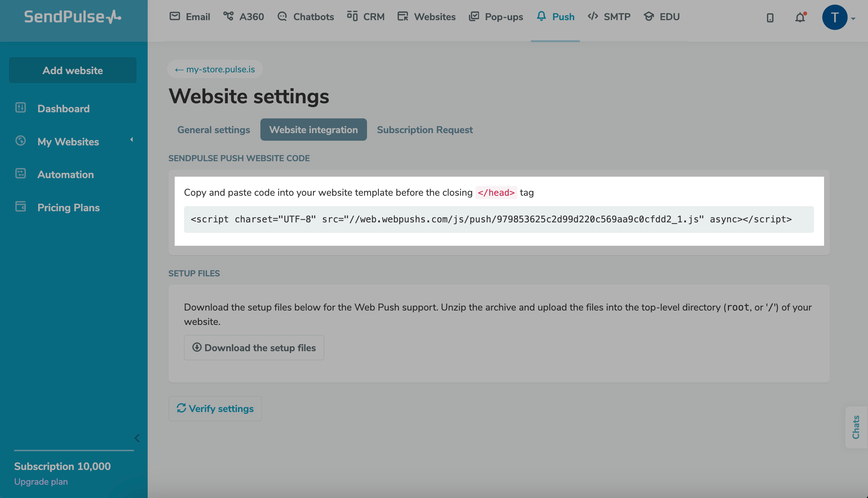
Task: Click Download the setup files button
Action: click(x=254, y=348)
